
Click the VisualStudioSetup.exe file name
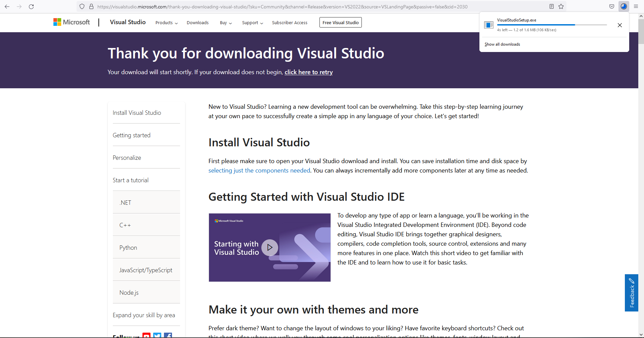pos(517,20)
